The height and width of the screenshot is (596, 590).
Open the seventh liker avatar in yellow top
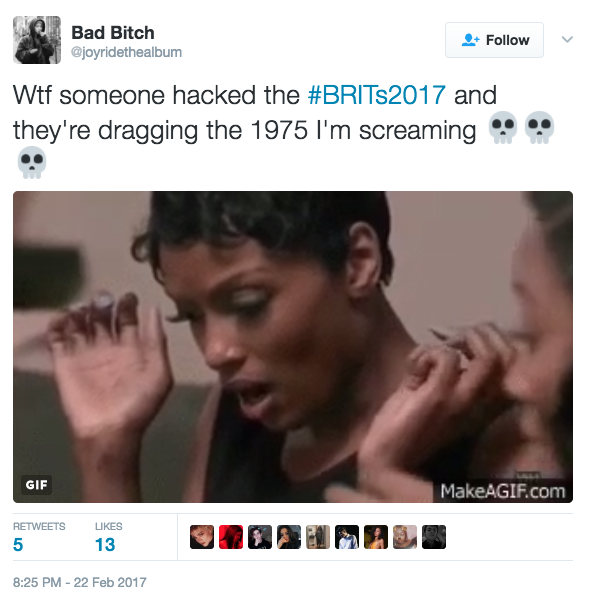(376, 537)
